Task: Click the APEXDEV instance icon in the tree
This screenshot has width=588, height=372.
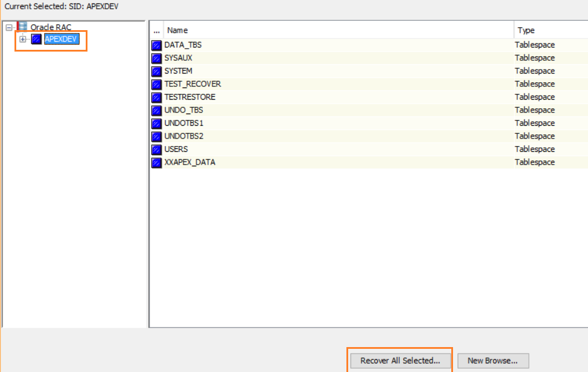Action: click(36, 39)
